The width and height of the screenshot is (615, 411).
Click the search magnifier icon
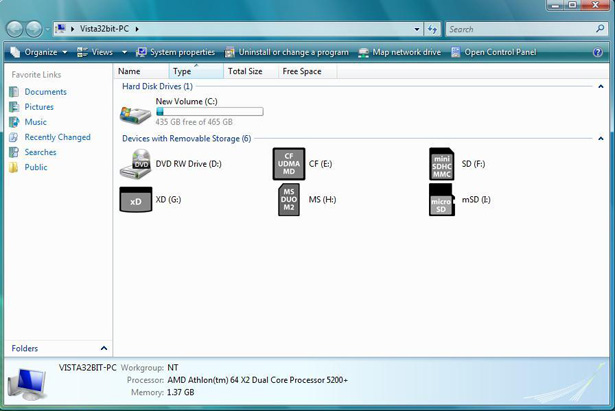click(x=600, y=29)
